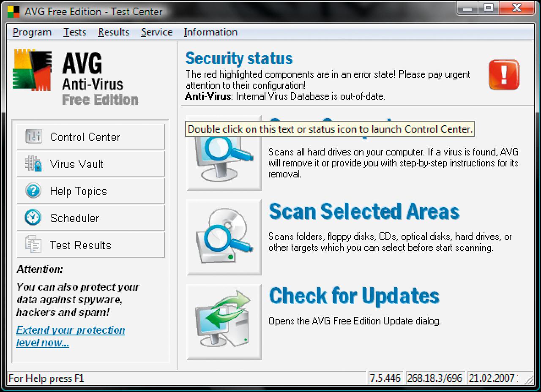Click the Scan Selected Areas description text
Image resolution: width=541 pixels, height=392 pixels.
point(390,242)
